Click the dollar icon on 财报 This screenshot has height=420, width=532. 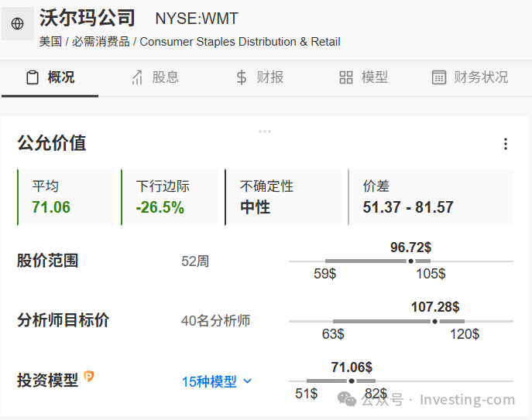click(x=242, y=77)
